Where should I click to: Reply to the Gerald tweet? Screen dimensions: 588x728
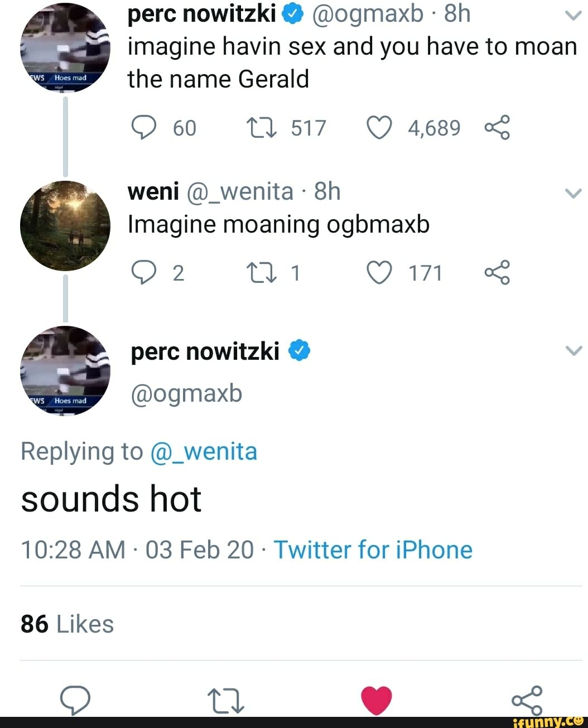(143, 128)
